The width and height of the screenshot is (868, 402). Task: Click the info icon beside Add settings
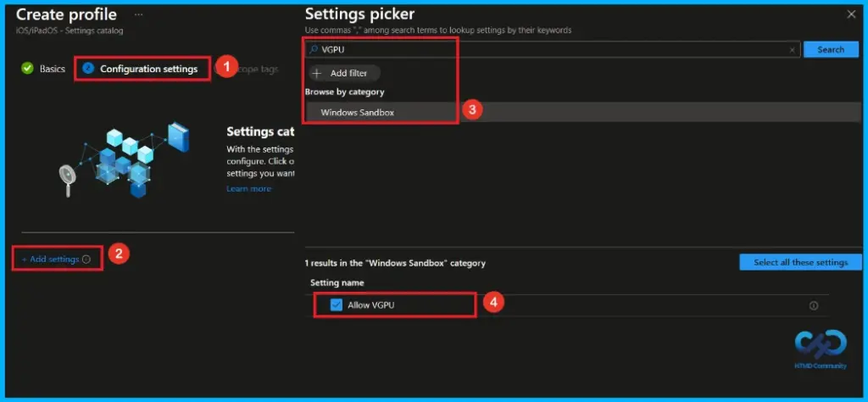point(86,260)
